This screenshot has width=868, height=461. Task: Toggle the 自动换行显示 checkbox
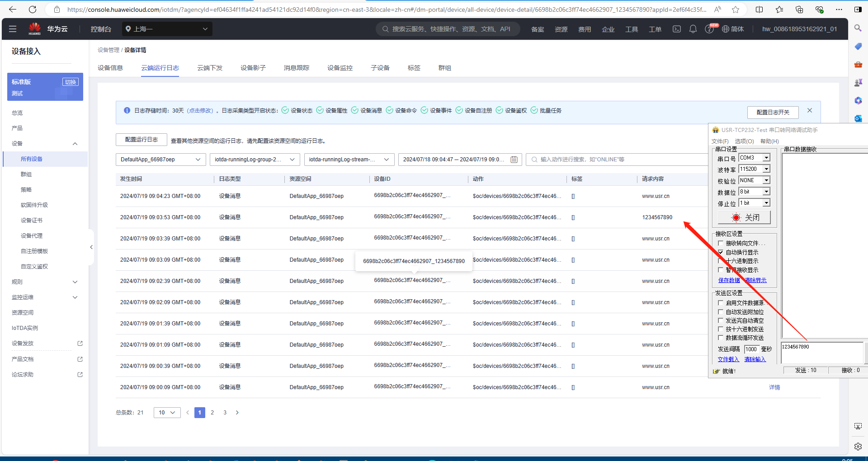(x=721, y=252)
